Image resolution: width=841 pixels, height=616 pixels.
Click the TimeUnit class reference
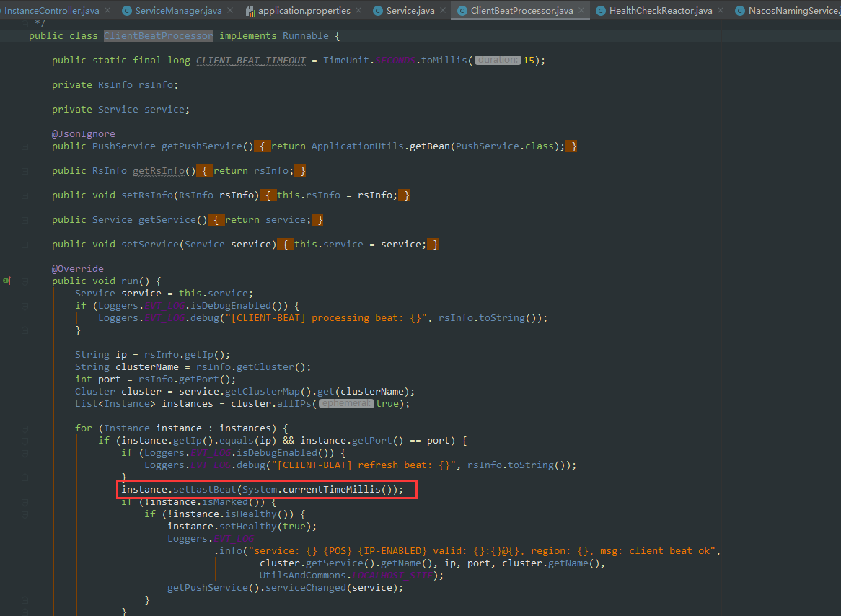point(346,61)
